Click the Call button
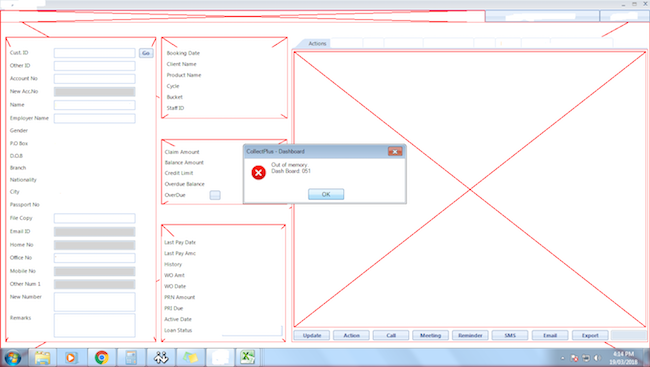Screen dimensions: 650x367 click(x=391, y=335)
